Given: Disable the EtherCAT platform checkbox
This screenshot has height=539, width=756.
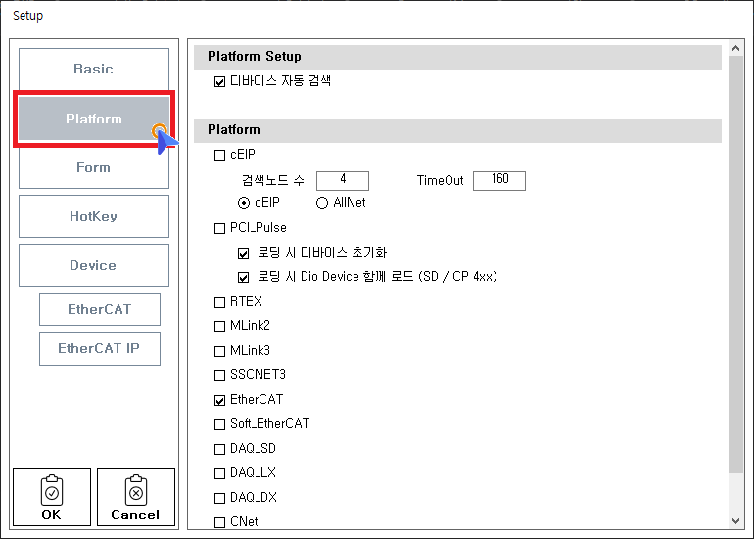Looking at the screenshot, I should pos(219,400).
